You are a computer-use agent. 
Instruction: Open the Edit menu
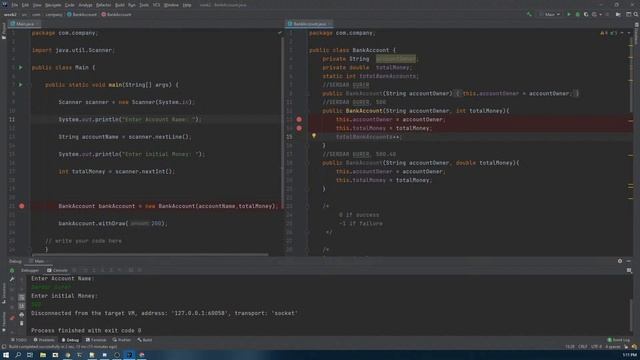(25, 5)
